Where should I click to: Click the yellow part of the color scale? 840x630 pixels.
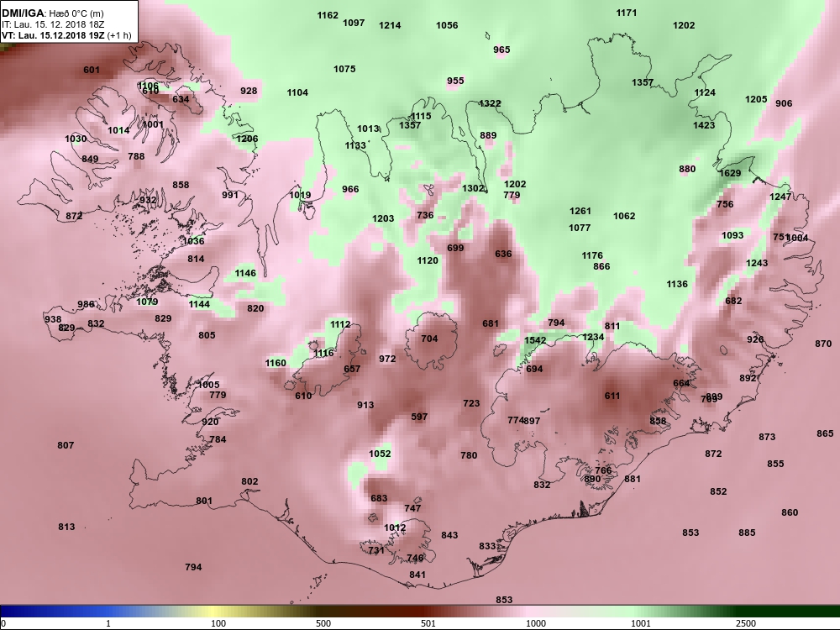tap(214, 612)
